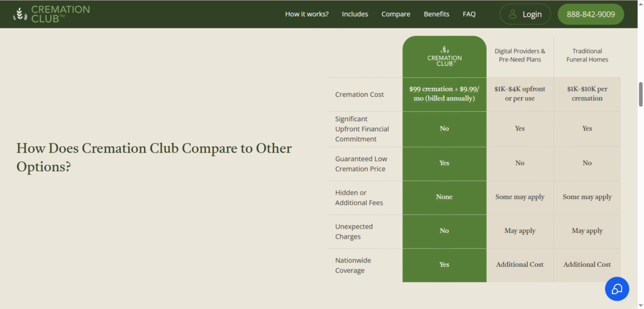Select the 'Unexpected Charges' row label
This screenshot has height=309, width=644.
pyautogui.click(x=354, y=232)
